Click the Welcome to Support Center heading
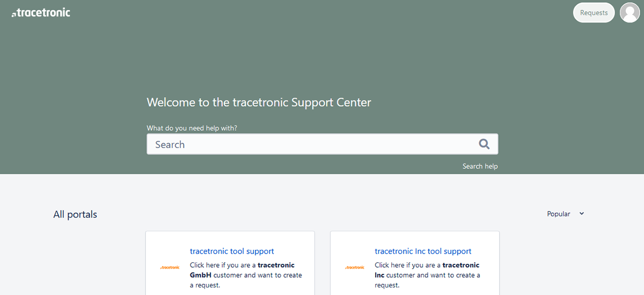This screenshot has height=295, width=644. pos(259,102)
